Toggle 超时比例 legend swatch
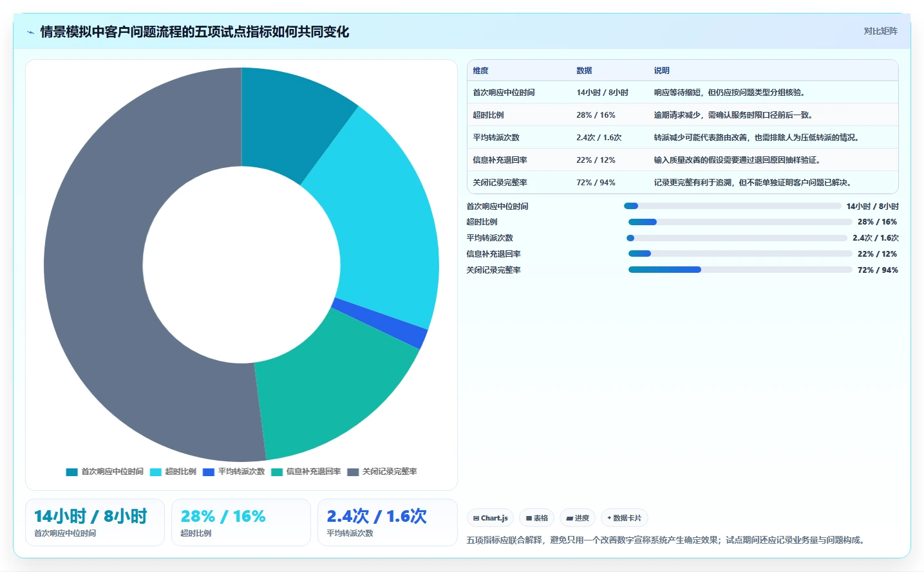 pos(155,472)
